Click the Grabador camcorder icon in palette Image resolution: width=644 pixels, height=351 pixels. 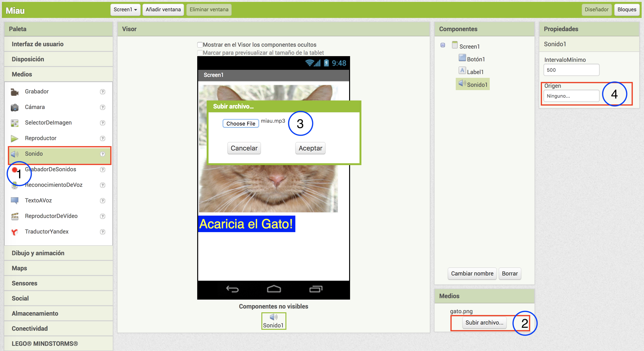click(14, 92)
